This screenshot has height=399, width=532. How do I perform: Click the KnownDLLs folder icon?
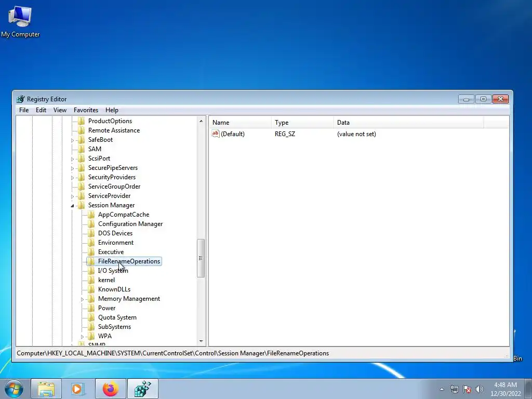pos(91,289)
